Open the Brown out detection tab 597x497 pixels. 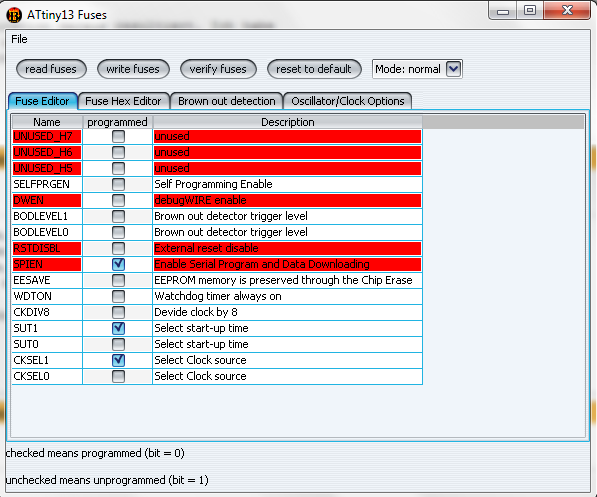pyautogui.click(x=227, y=101)
